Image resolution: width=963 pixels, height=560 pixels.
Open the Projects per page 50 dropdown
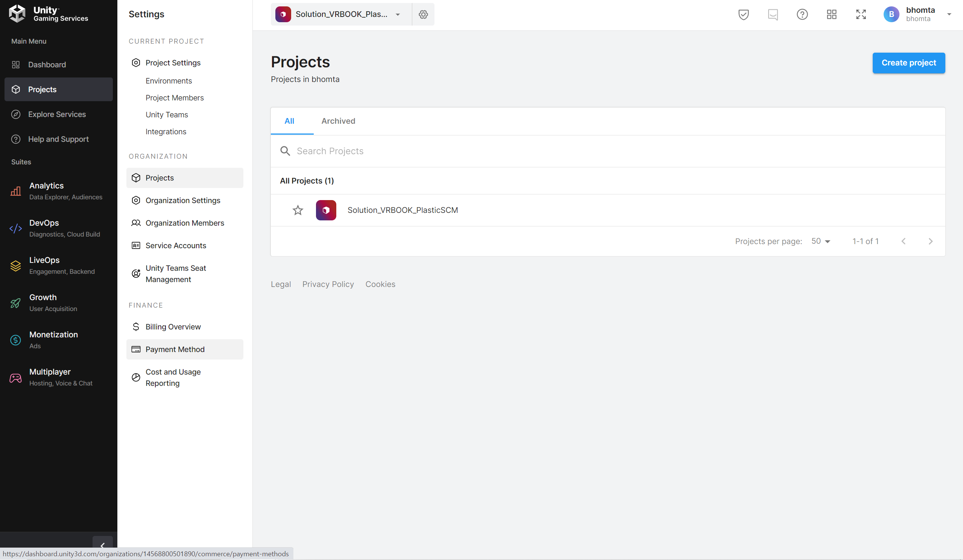[821, 241]
